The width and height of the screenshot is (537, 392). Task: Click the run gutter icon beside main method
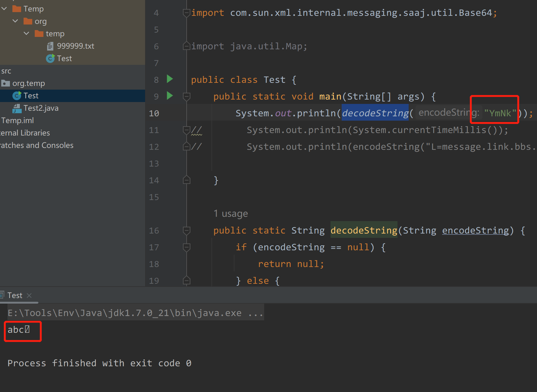[x=170, y=96]
